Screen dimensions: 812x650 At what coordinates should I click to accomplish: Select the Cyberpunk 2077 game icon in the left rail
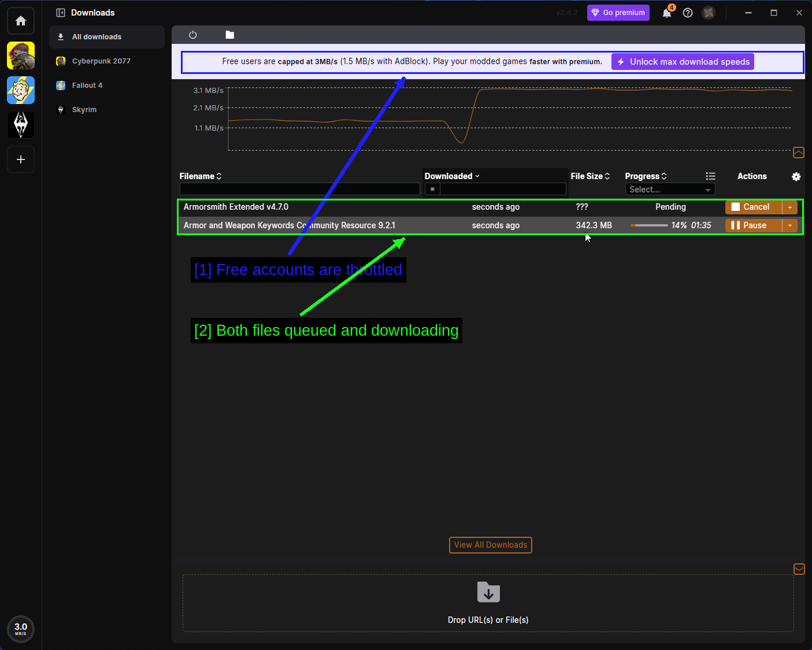(x=21, y=55)
